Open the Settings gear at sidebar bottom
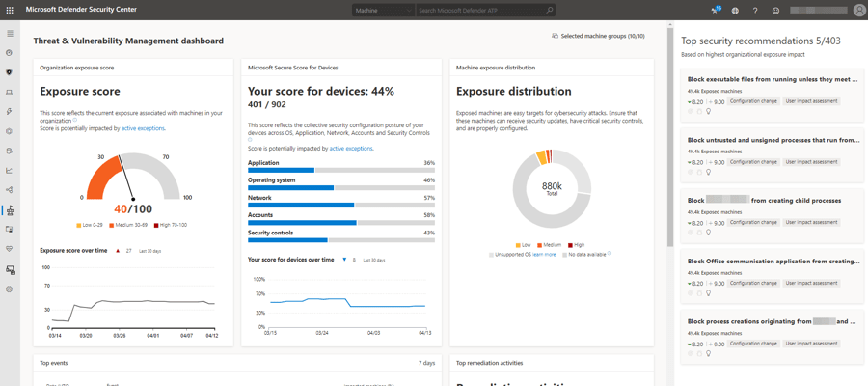This screenshot has height=386, width=868. pyautogui.click(x=10, y=289)
